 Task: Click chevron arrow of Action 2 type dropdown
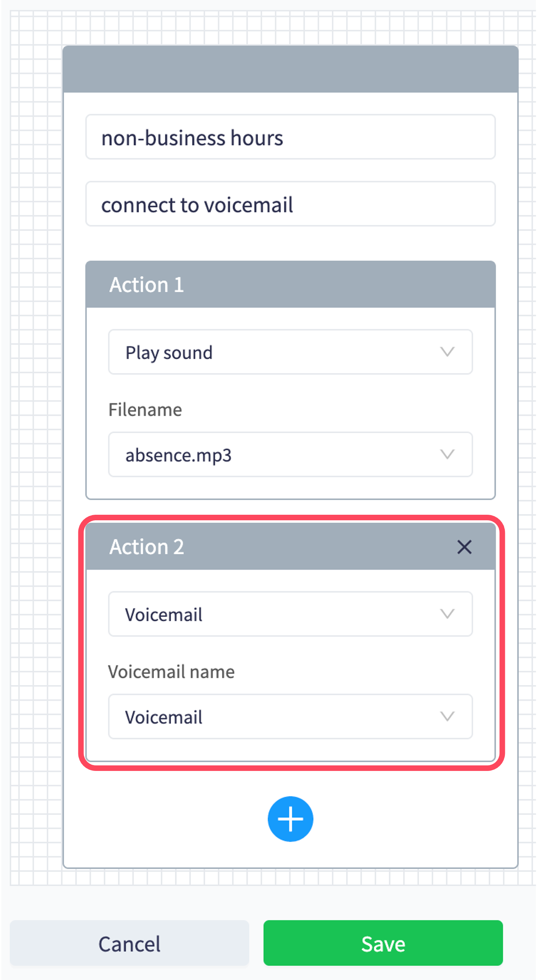tap(447, 614)
